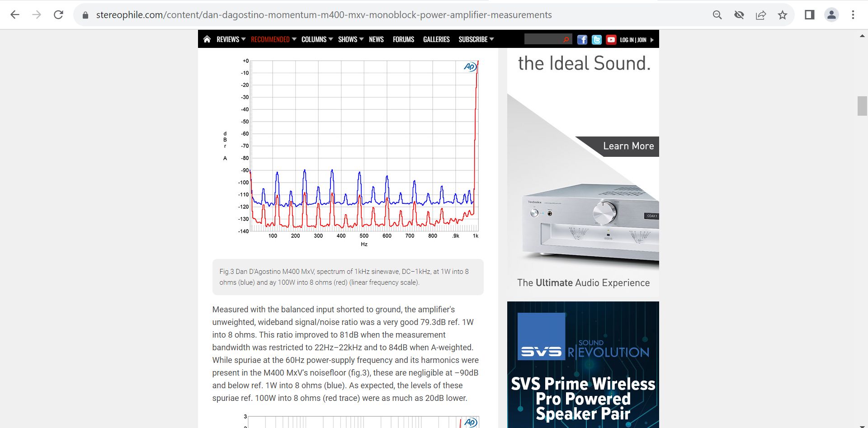This screenshot has width=868, height=428.
Task: Click the crossed-out eye tracking icon
Action: click(x=739, y=15)
